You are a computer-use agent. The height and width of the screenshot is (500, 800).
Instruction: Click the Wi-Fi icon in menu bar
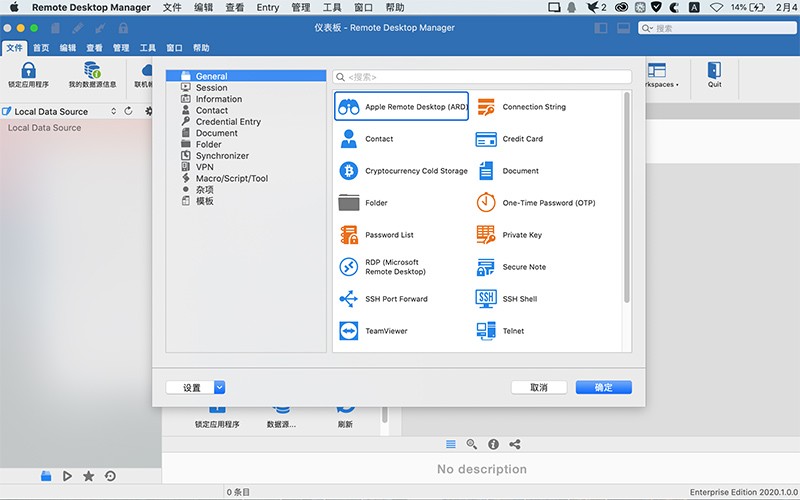click(x=716, y=7)
